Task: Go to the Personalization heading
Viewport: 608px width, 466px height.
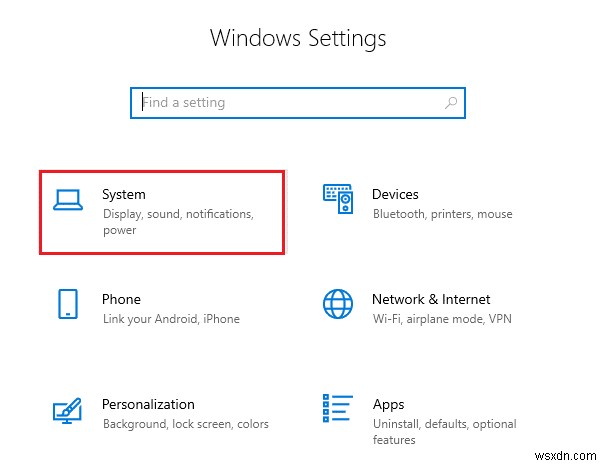Action: (x=148, y=404)
